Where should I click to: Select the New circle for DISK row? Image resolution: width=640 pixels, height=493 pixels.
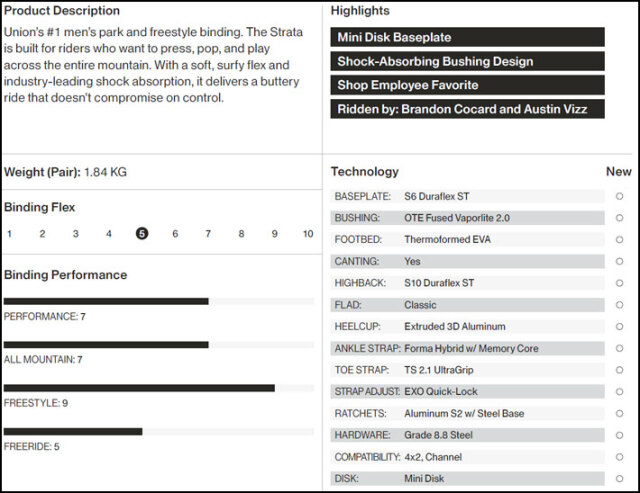(x=619, y=479)
